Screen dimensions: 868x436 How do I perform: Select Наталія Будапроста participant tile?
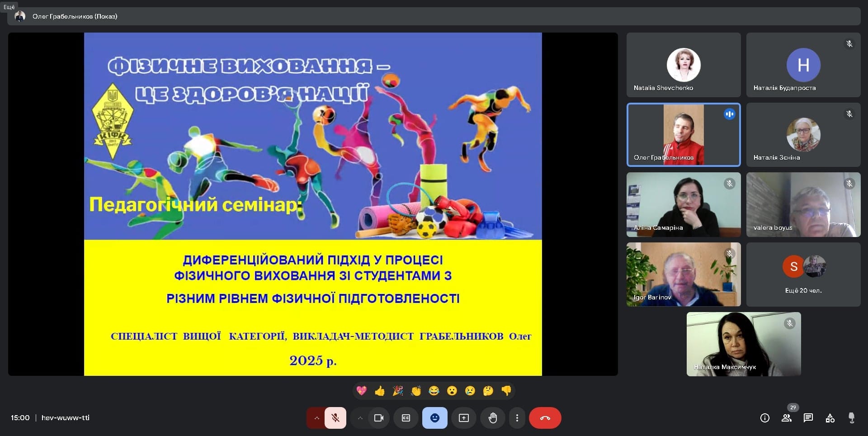tap(803, 65)
